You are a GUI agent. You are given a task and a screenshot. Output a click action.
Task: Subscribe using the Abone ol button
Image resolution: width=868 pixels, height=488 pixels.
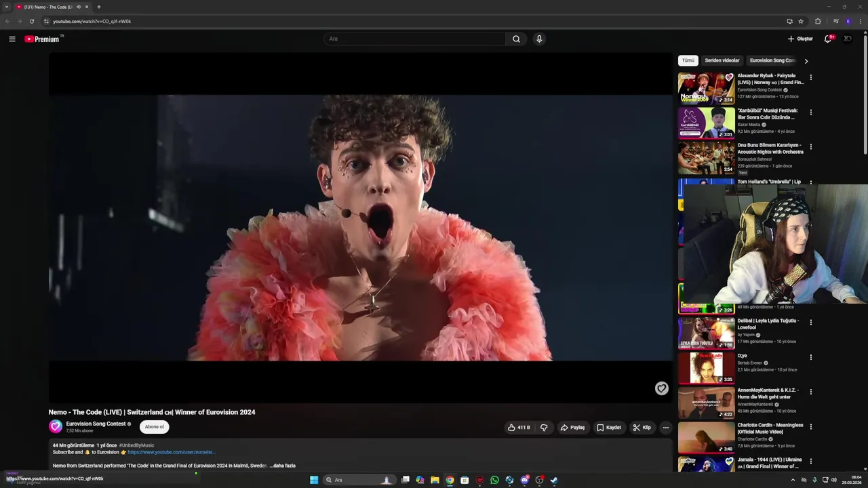[x=154, y=427]
